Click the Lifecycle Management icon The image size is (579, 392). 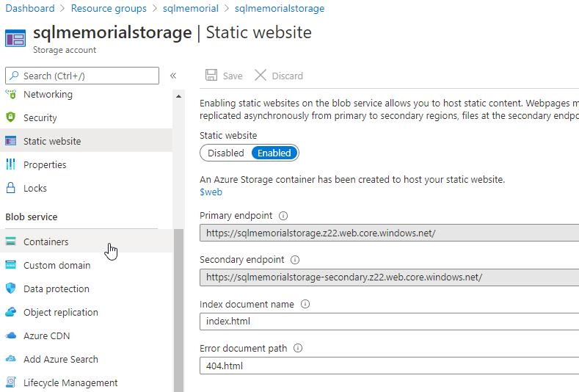click(10, 382)
